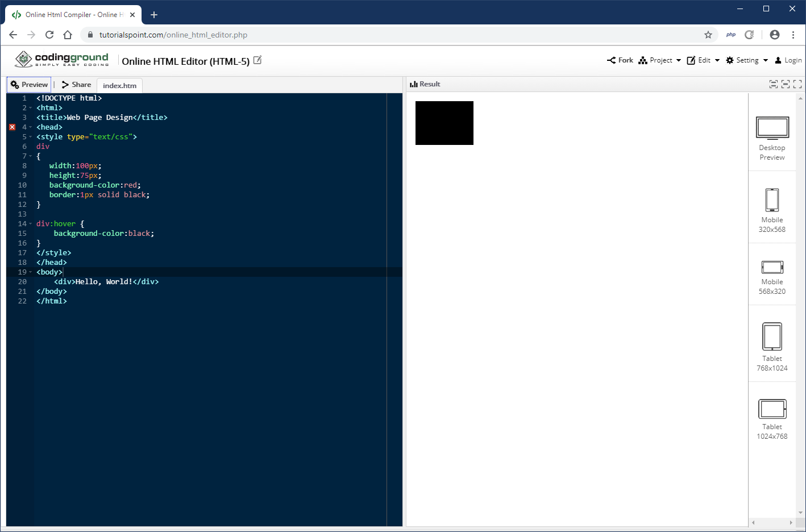Select Tablet 768x1024 preview
Screen dimensions: 806x532
pos(772,347)
